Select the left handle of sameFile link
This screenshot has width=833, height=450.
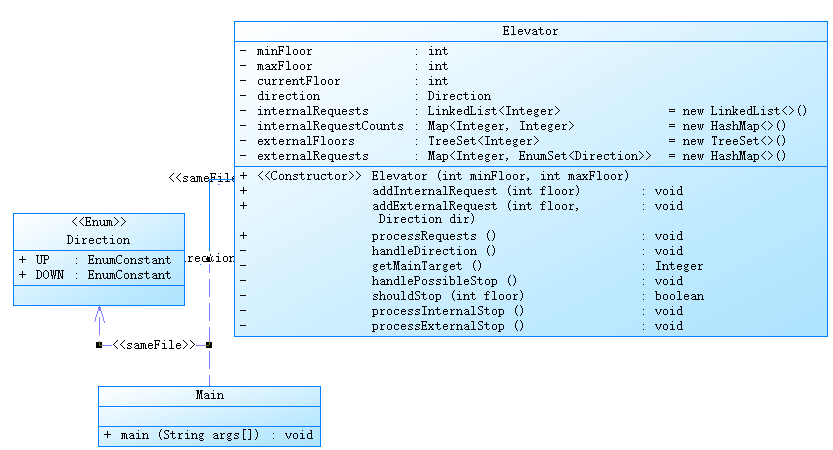coord(99,345)
